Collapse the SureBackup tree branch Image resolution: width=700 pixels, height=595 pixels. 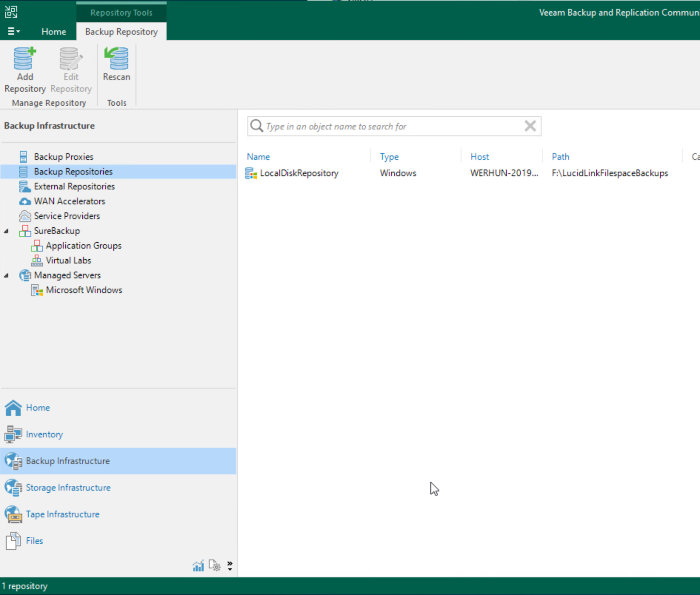(6, 231)
